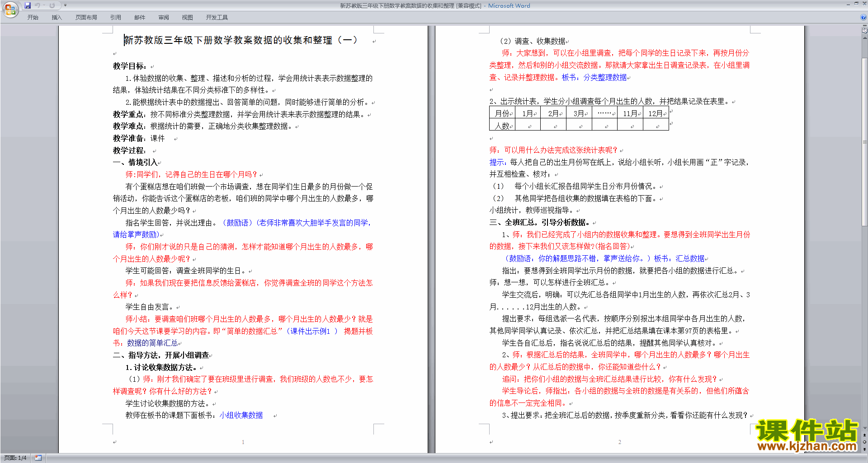
Task: Click the 月份 table header cell
Action: (x=502, y=113)
